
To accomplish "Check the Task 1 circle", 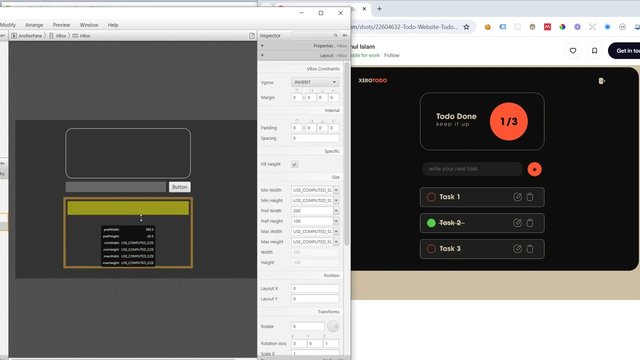I will [431, 197].
